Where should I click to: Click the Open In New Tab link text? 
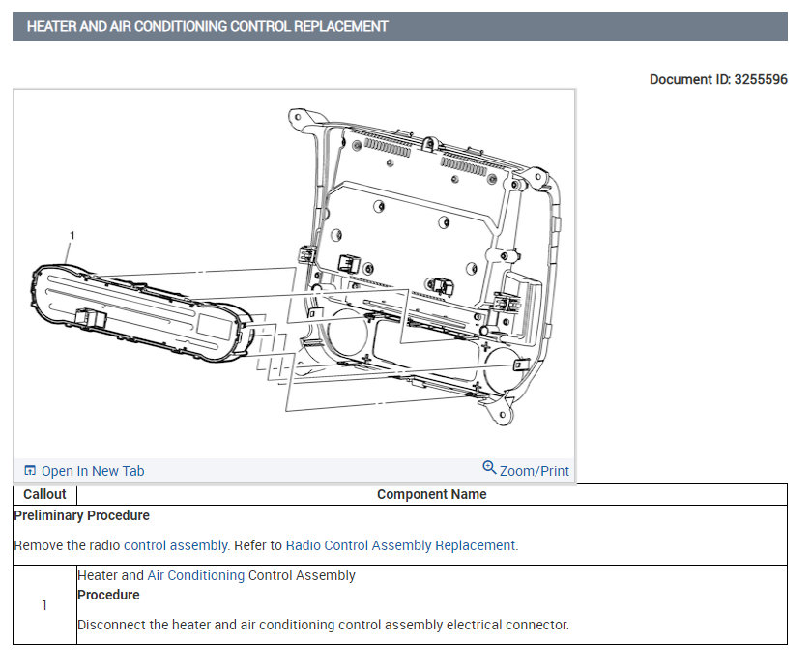click(x=93, y=471)
